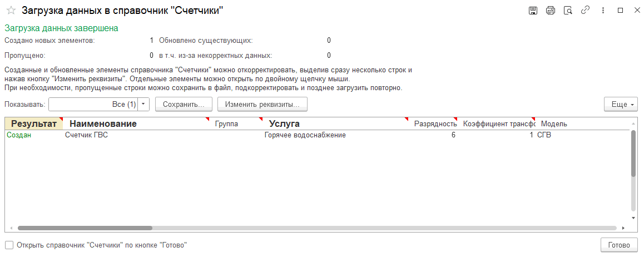Expand the 'Еще' menu button
The height and width of the screenshot is (257, 644).
point(621,104)
